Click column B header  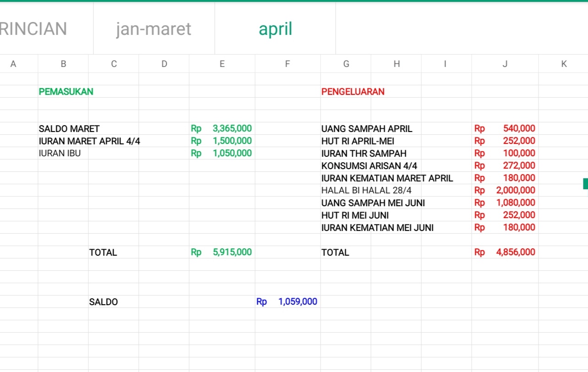pyautogui.click(x=63, y=64)
